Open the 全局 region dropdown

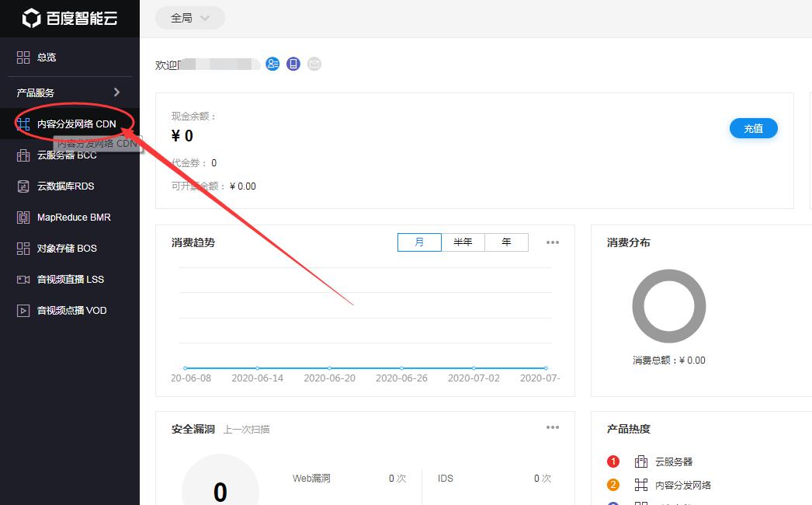click(x=190, y=18)
